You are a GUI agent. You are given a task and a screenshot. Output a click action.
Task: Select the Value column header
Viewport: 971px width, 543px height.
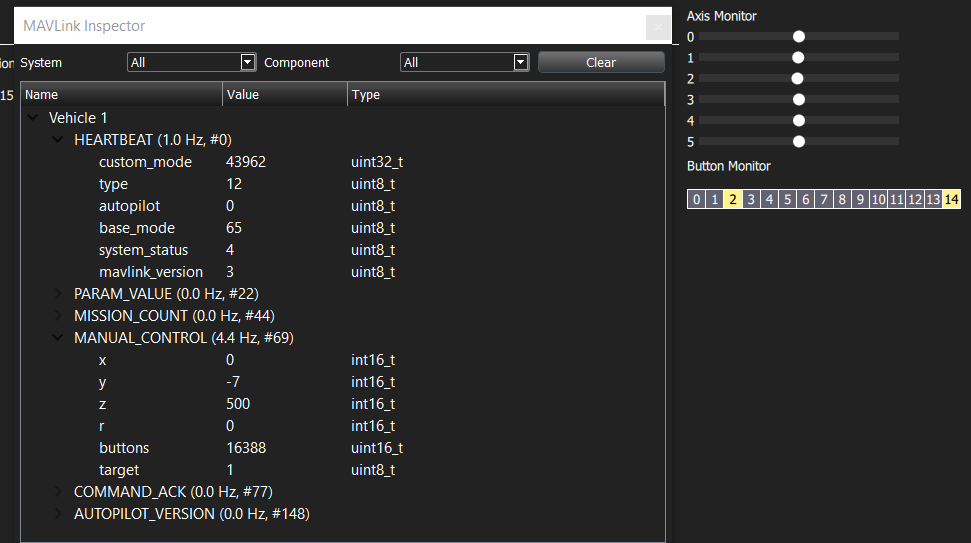pyautogui.click(x=285, y=95)
